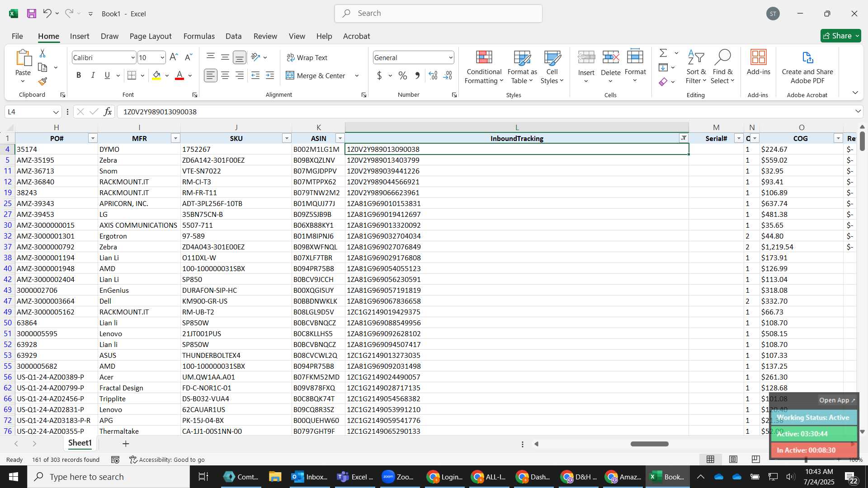This screenshot has height=488, width=868.
Task: Click the Copy icon in Clipboard group
Action: click(x=42, y=67)
